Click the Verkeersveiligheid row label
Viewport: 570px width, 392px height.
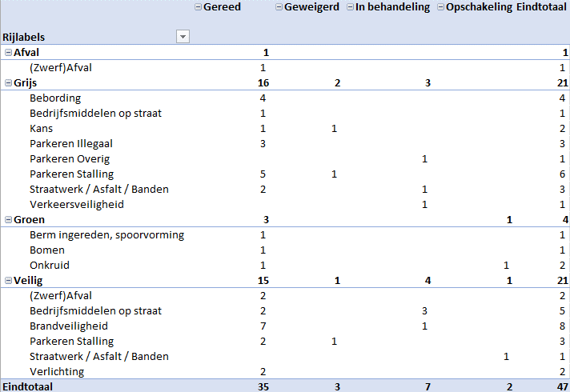click(77, 205)
